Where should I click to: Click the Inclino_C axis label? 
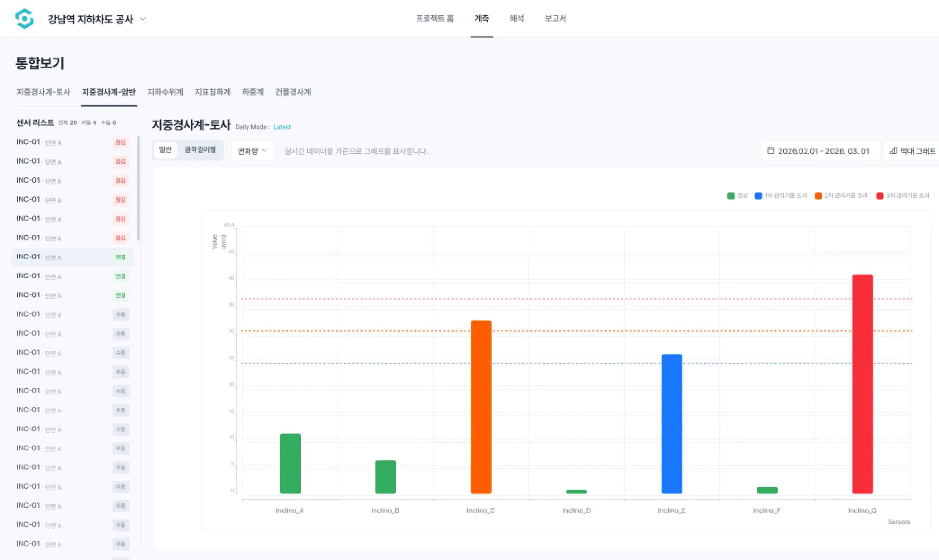click(x=481, y=511)
